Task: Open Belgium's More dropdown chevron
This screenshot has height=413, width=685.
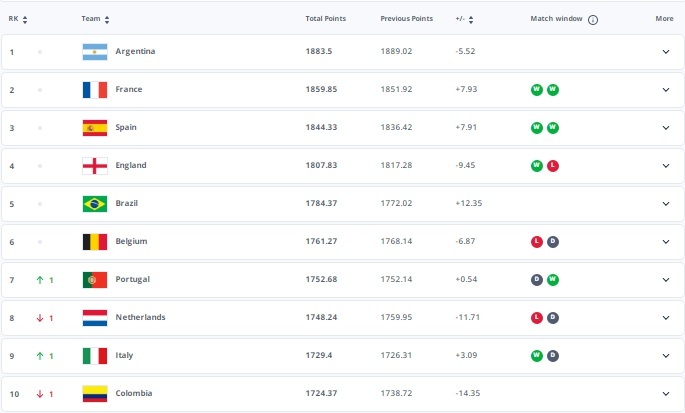Action: click(x=666, y=242)
